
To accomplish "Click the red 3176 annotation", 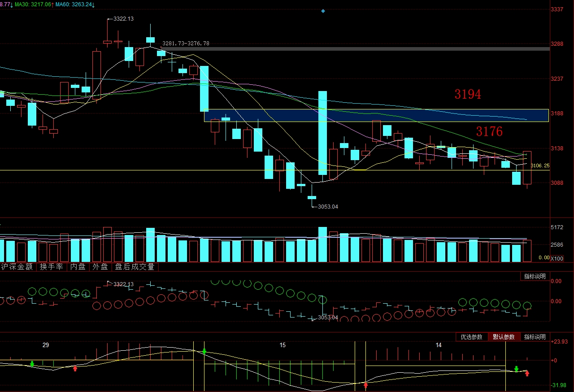I will pos(489,131).
